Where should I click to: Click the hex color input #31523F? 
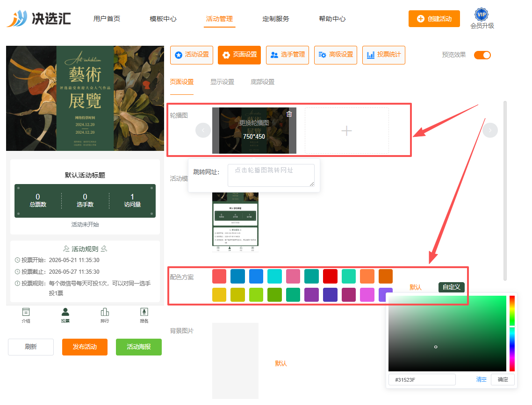click(x=422, y=380)
